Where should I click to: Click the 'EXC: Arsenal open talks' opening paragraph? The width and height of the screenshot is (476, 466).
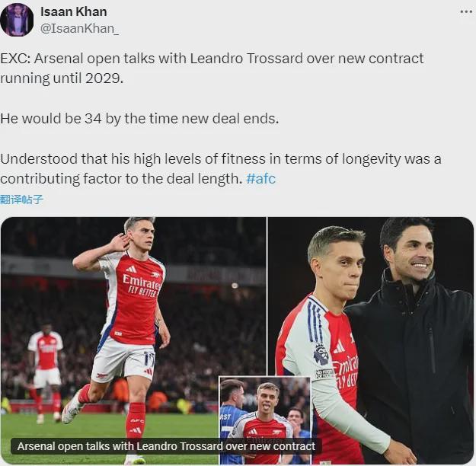pyautogui.click(x=212, y=66)
